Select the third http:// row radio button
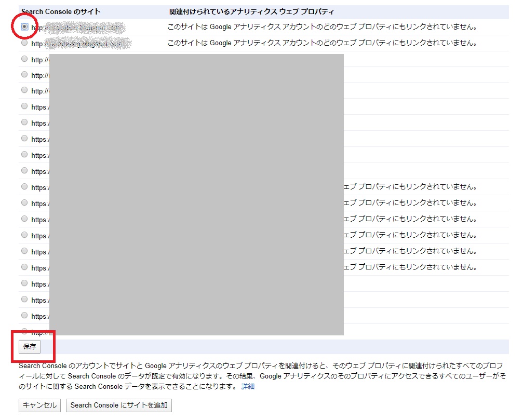The image size is (523, 420). pyautogui.click(x=24, y=59)
